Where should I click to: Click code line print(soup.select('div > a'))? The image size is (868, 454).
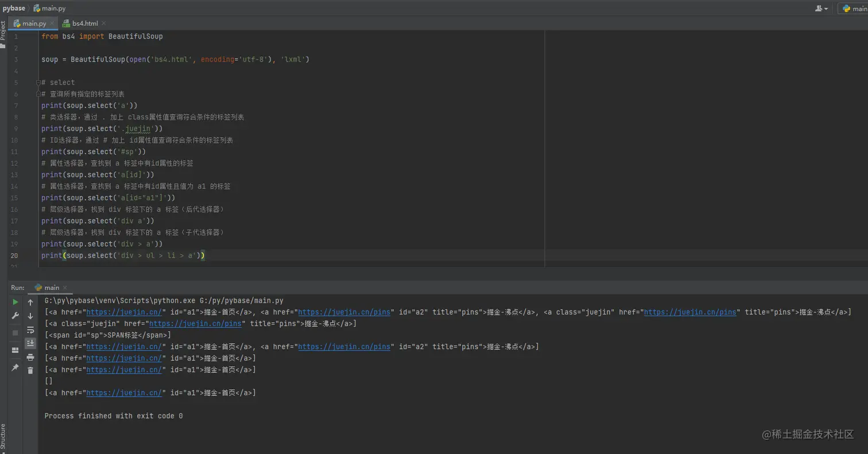click(102, 244)
